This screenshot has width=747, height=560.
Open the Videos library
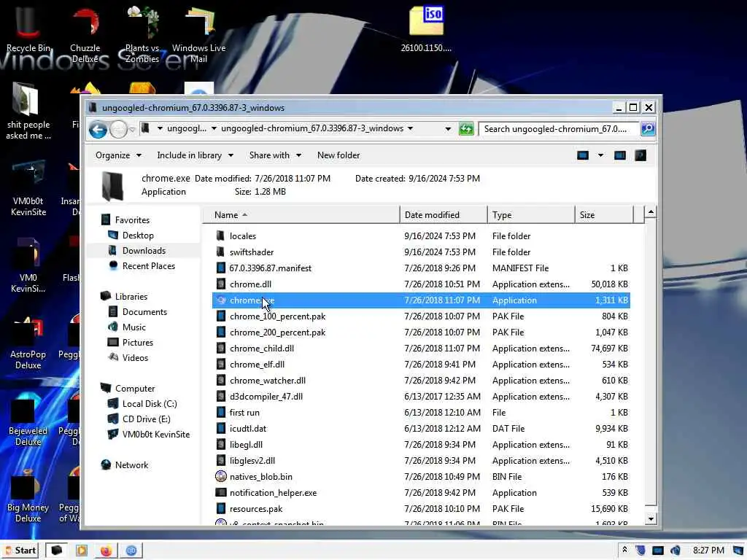tap(135, 357)
